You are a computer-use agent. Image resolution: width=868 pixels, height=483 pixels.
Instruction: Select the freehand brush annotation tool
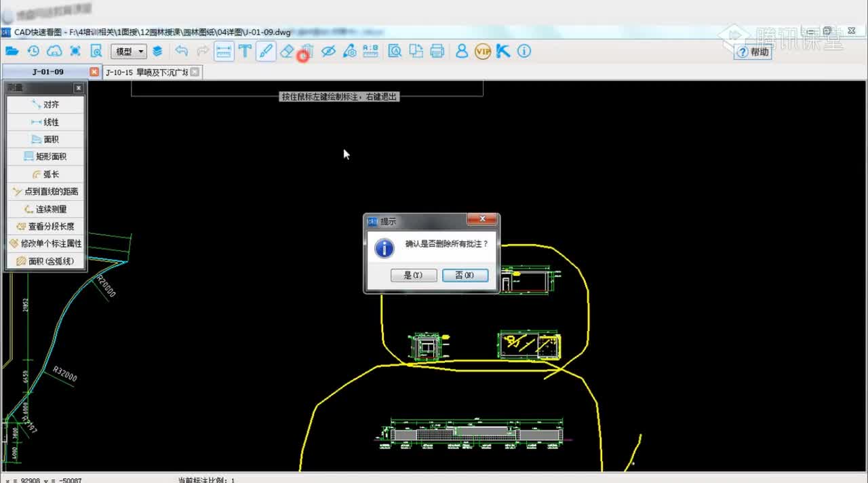pyautogui.click(x=266, y=51)
